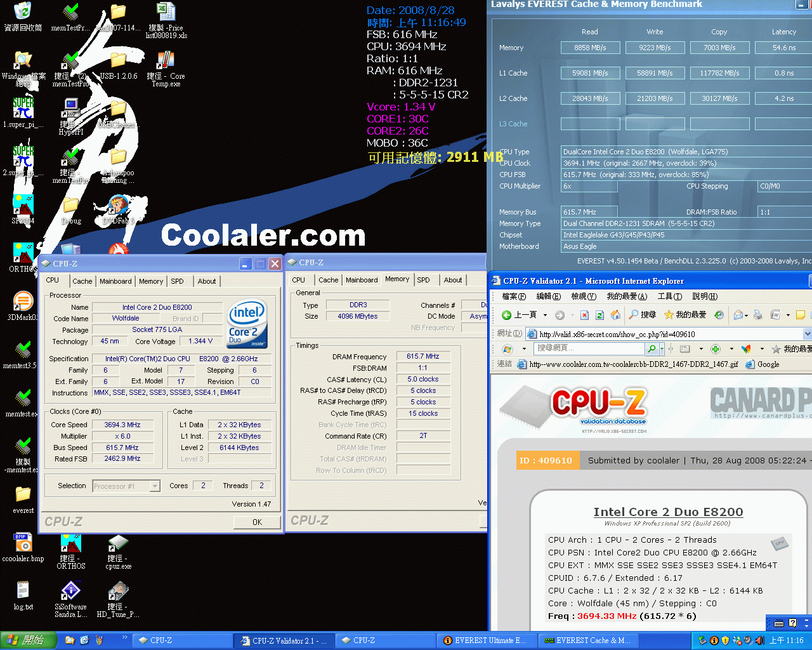The height and width of the screenshot is (650, 812).
Task: Click DRAM Frequency 615.7 MHz value field
Action: click(x=423, y=357)
